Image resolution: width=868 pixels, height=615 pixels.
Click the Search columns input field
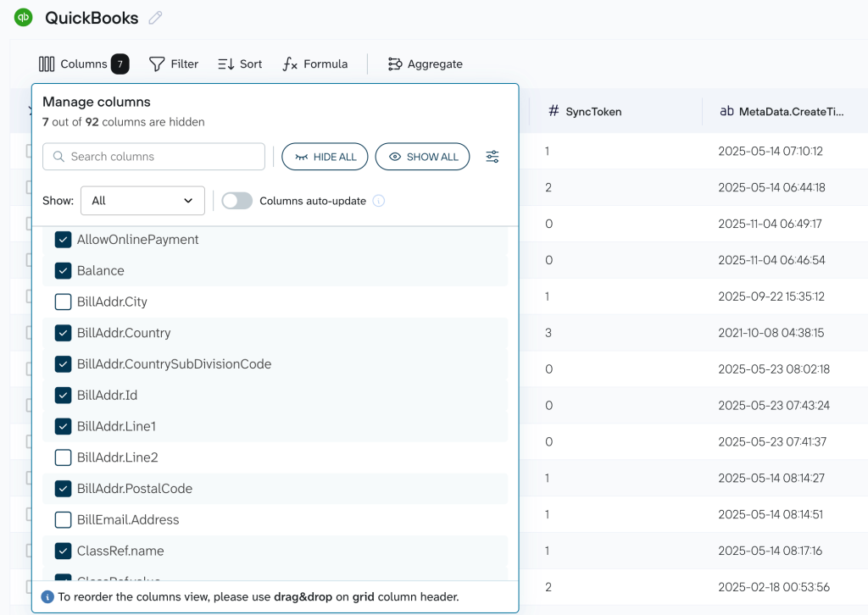(x=153, y=156)
